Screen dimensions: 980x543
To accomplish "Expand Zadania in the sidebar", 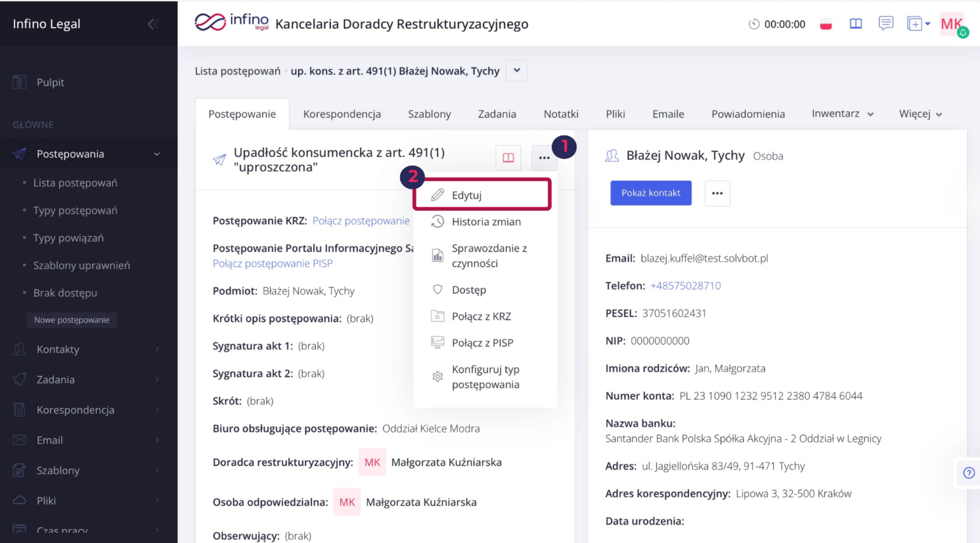I will (x=89, y=380).
